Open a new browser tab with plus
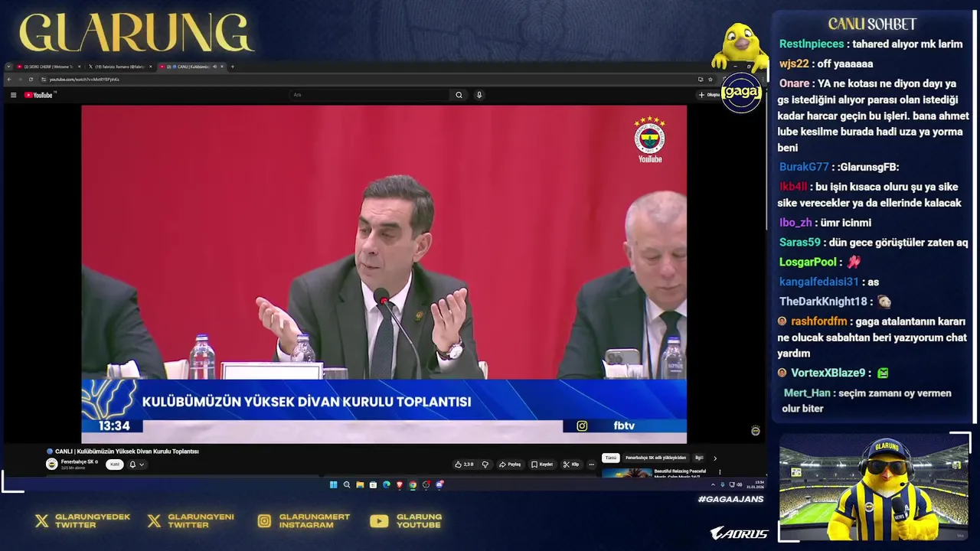 233,67
